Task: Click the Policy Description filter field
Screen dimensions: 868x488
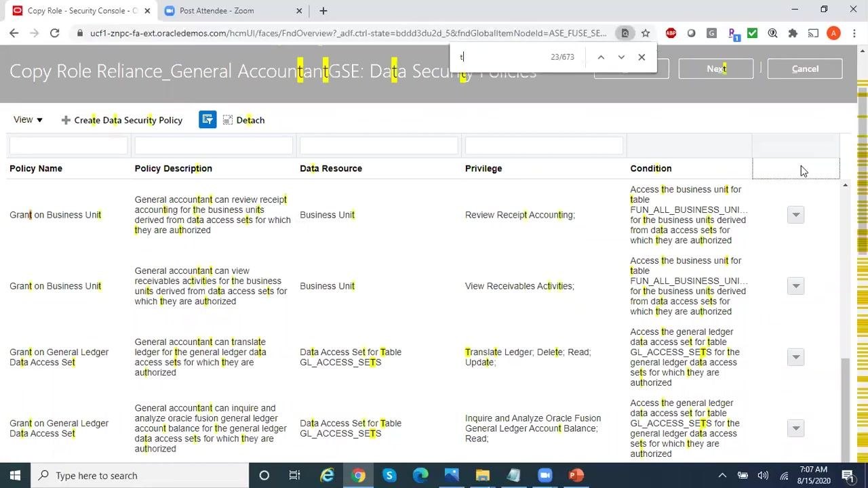Action: [x=214, y=145]
